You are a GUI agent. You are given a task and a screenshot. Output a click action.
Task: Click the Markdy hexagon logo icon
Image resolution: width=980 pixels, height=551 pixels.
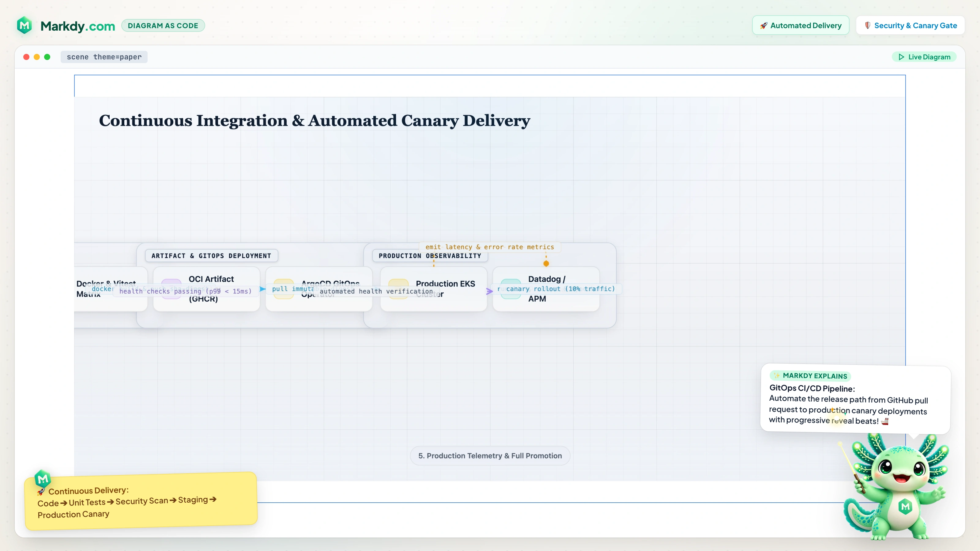coord(25,25)
